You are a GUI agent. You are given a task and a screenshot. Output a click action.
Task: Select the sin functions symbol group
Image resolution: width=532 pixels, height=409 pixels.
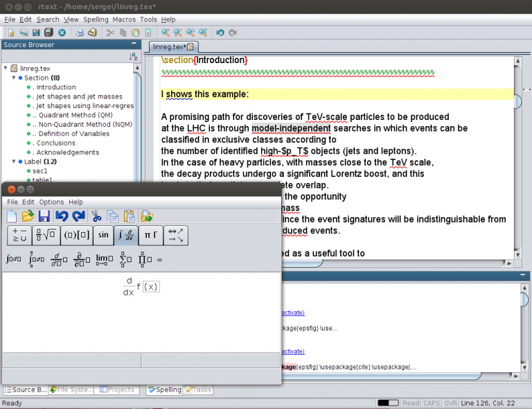(x=103, y=235)
